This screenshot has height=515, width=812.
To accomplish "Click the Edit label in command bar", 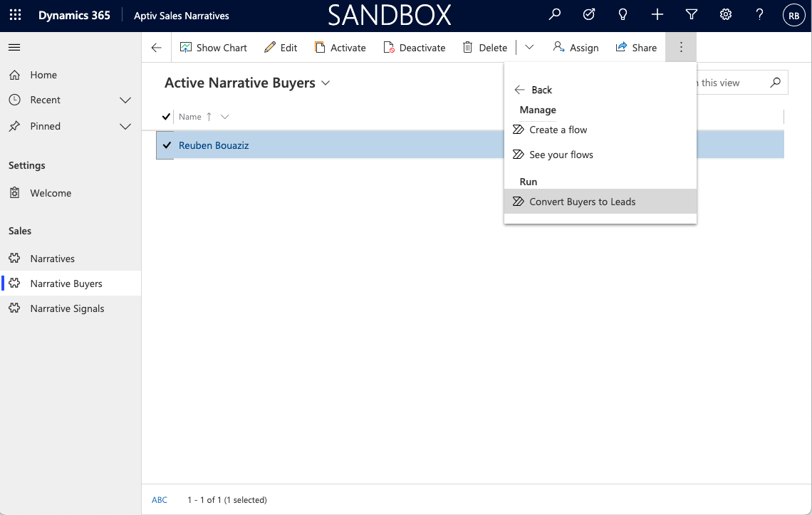I will 288,48.
